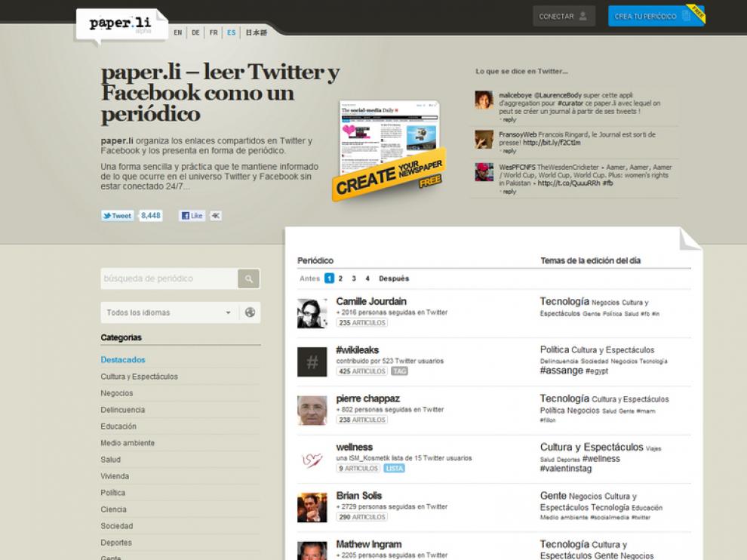Click Brian Solis's avatar photo
Image resolution: width=747 pixels, height=560 pixels.
point(312,508)
